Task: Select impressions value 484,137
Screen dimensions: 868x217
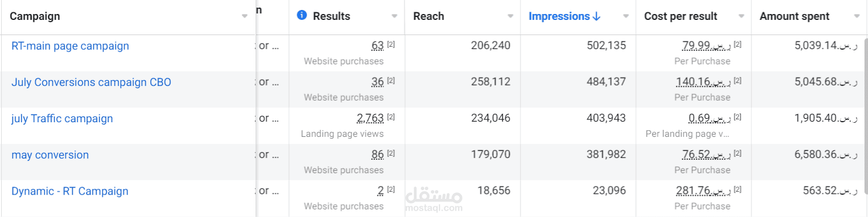Action: [607, 82]
